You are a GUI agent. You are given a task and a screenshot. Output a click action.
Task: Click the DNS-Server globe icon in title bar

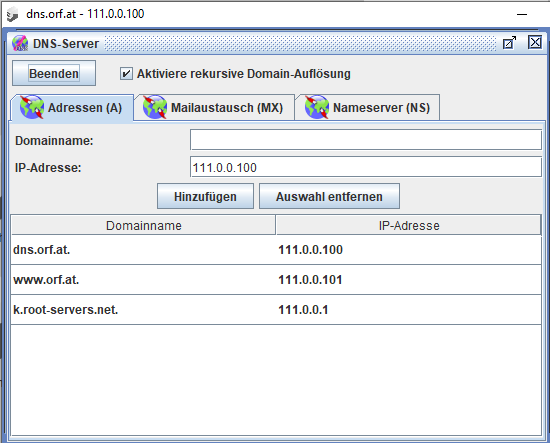(20, 43)
